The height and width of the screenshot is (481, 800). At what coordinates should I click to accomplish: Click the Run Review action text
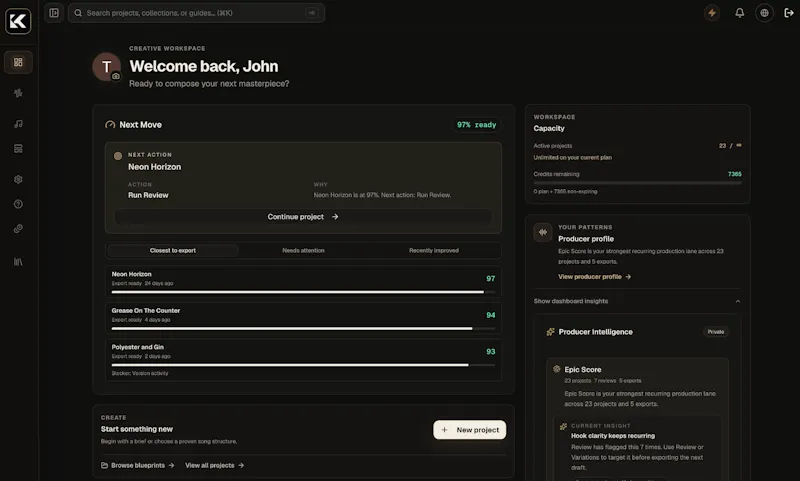(x=148, y=195)
